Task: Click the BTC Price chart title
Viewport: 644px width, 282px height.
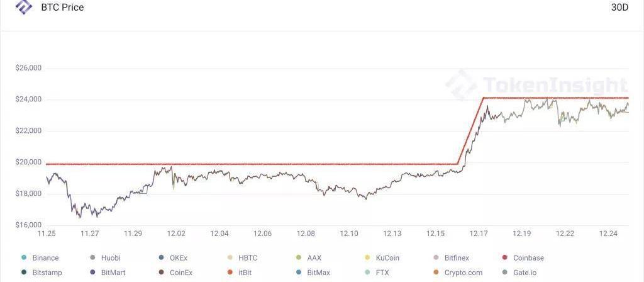Action: tap(62, 8)
